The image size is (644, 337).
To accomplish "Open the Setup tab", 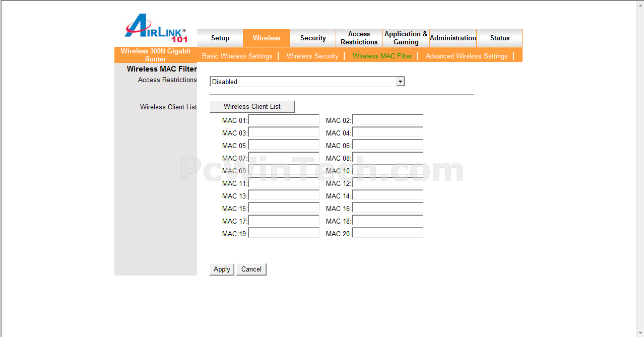I will click(220, 38).
